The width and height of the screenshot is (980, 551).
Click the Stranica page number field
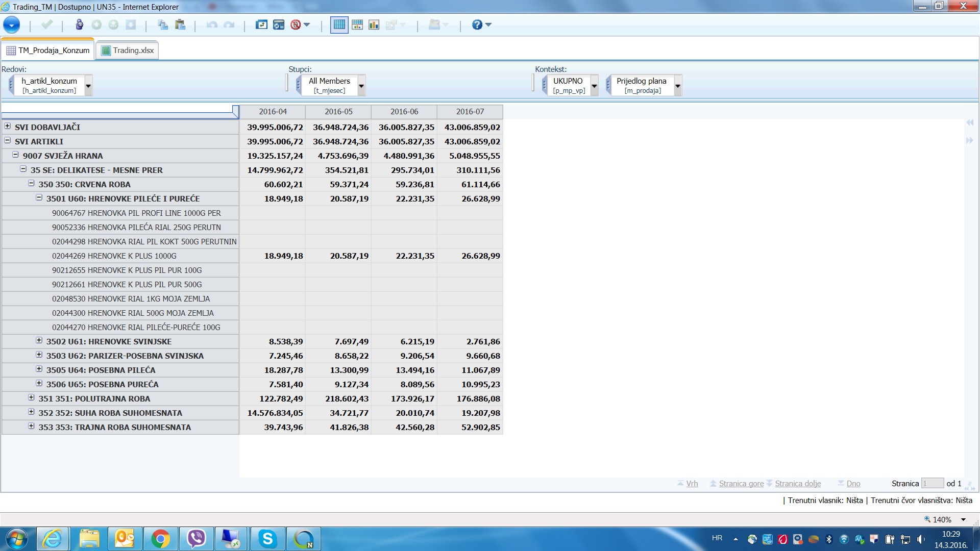(x=932, y=484)
